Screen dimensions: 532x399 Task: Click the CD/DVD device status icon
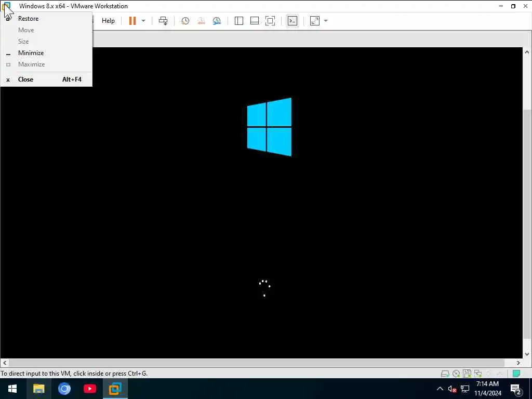(x=456, y=374)
